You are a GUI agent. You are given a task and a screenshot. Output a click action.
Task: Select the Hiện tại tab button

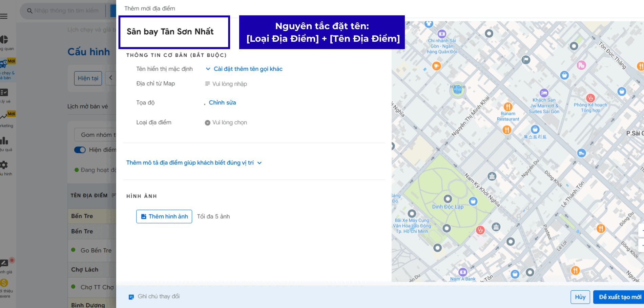pyautogui.click(x=88, y=78)
